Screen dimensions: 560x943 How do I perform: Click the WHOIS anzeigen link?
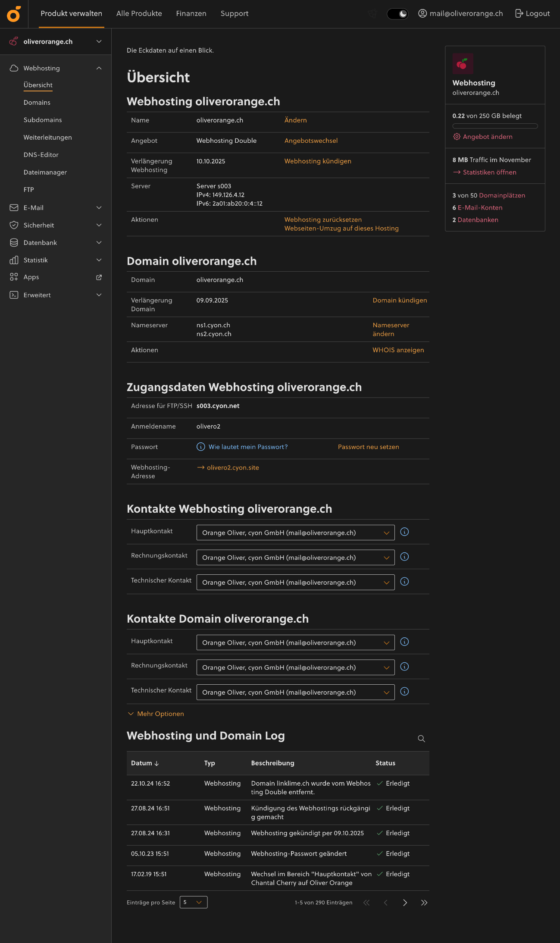[398, 350]
